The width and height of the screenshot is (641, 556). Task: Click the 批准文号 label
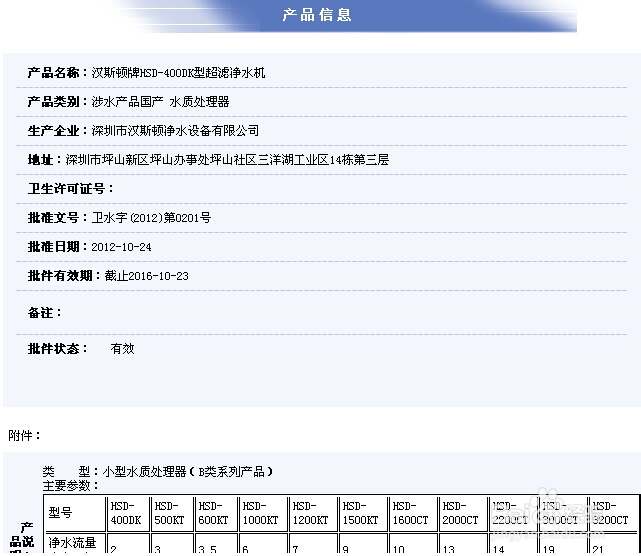tap(54, 218)
